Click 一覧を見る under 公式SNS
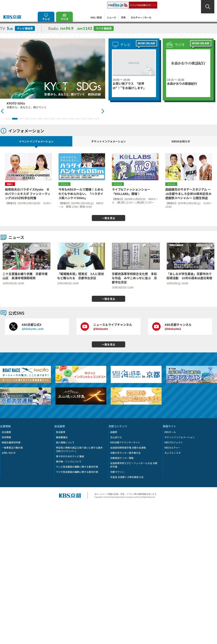The width and height of the screenshot is (217, 644). [108, 345]
